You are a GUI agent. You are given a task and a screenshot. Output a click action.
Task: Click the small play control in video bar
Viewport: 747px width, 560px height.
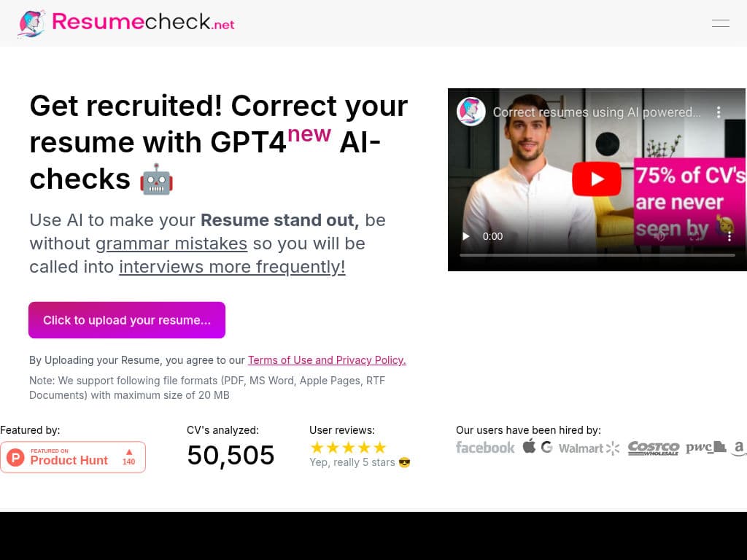[x=466, y=236]
